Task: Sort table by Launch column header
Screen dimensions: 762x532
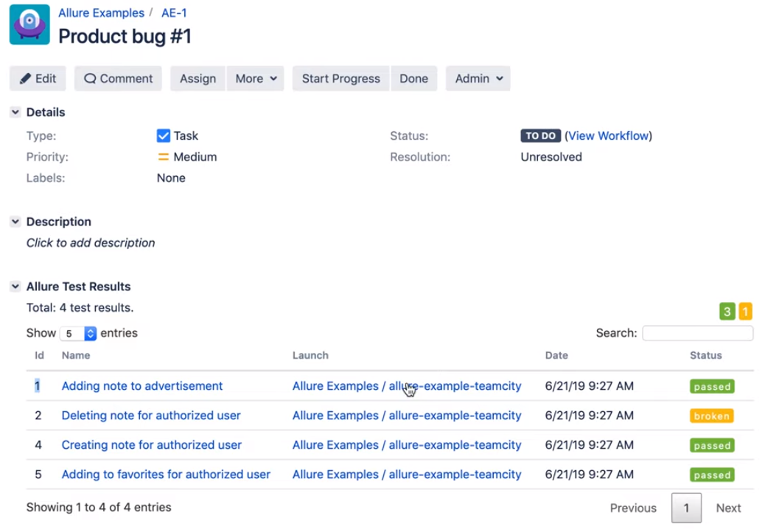Action: 310,356
